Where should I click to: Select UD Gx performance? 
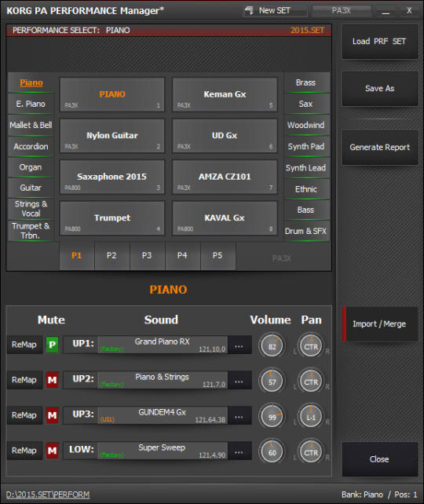225,136
